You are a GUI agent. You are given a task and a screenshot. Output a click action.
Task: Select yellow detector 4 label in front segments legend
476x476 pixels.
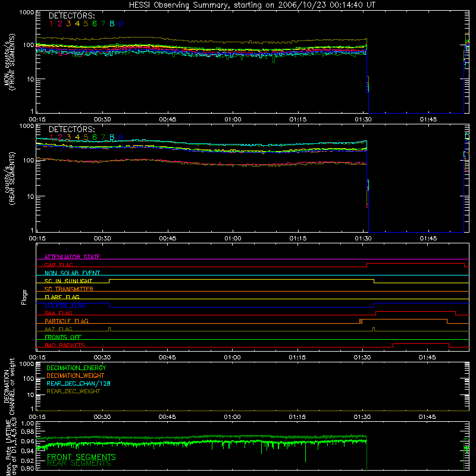[x=77, y=24]
